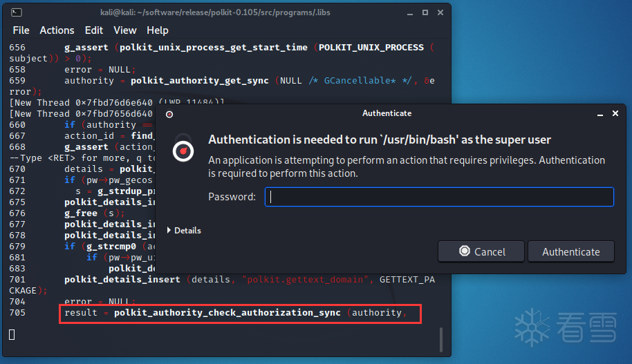Close the Authenticate dialog

coord(615,113)
